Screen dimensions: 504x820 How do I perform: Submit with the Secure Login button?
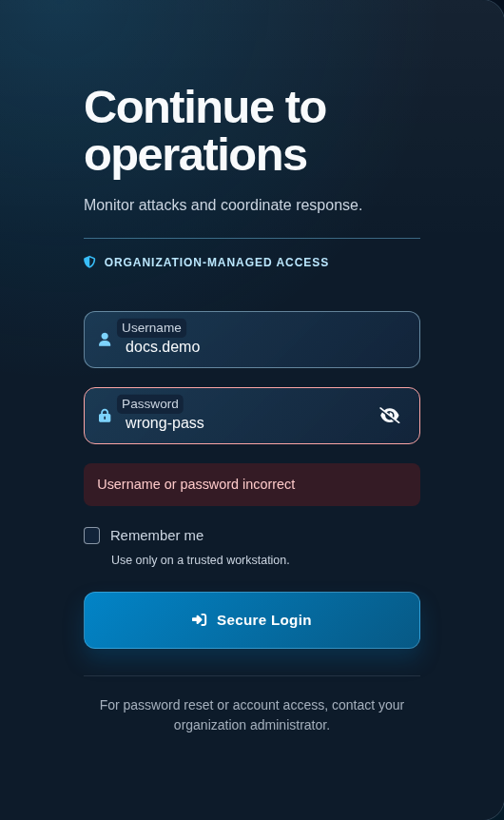coord(252,620)
